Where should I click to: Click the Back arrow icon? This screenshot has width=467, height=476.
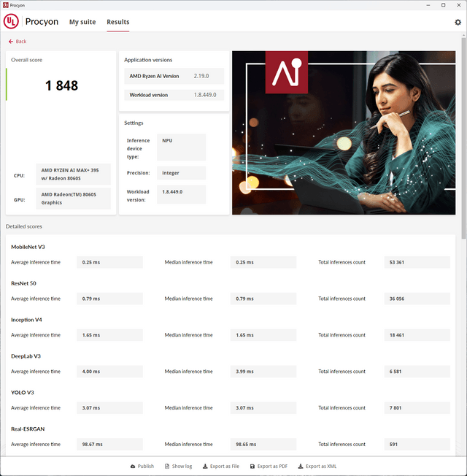[x=11, y=42]
